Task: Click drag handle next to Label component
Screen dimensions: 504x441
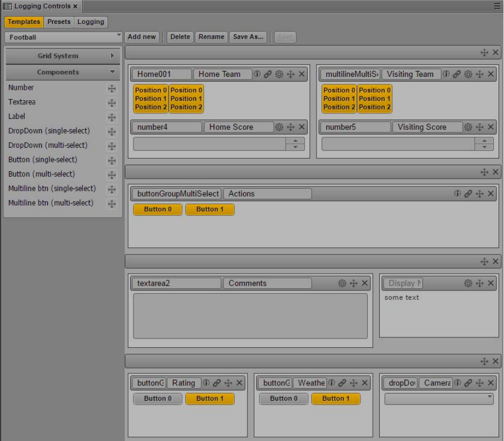Action: coord(112,117)
